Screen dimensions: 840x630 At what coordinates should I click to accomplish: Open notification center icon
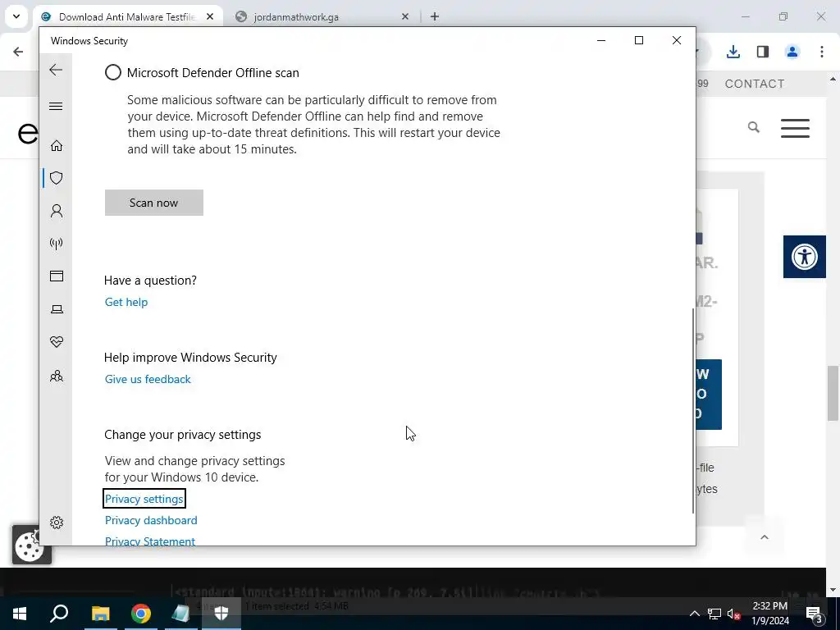[x=815, y=614]
